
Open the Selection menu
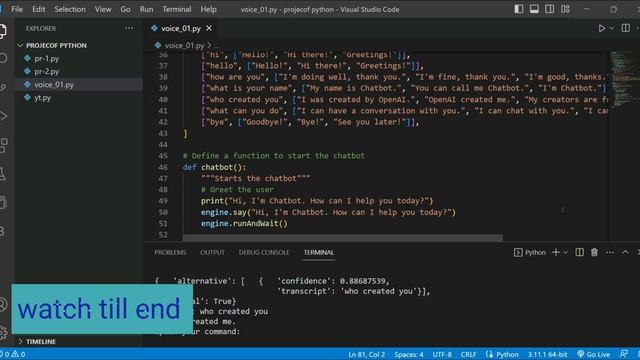pyautogui.click(x=70, y=9)
